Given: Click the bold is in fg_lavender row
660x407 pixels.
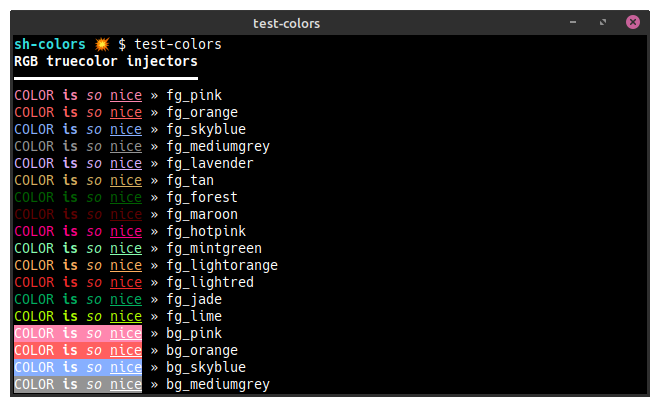Looking at the screenshot, I should [x=70, y=163].
